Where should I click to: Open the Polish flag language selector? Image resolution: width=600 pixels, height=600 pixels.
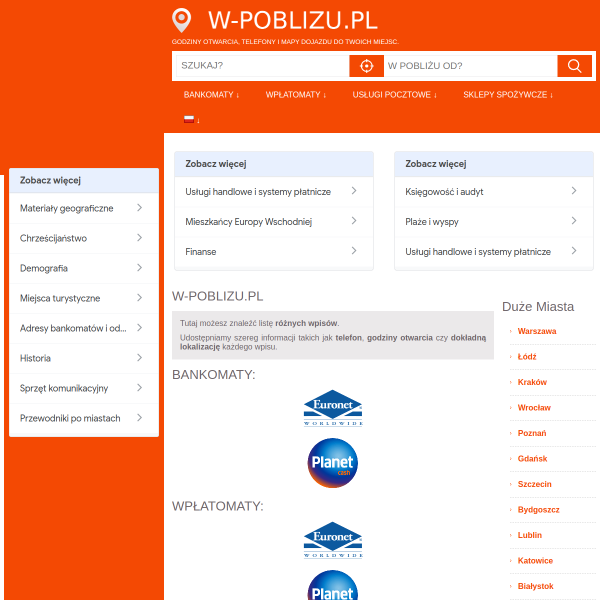coord(192,119)
